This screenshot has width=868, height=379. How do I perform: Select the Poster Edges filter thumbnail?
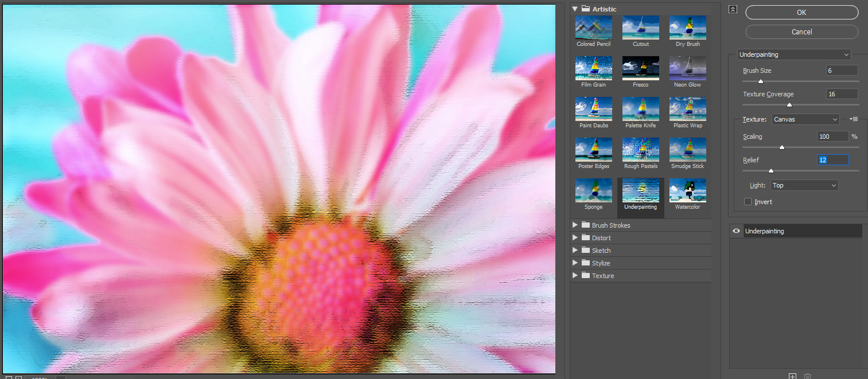click(x=593, y=150)
